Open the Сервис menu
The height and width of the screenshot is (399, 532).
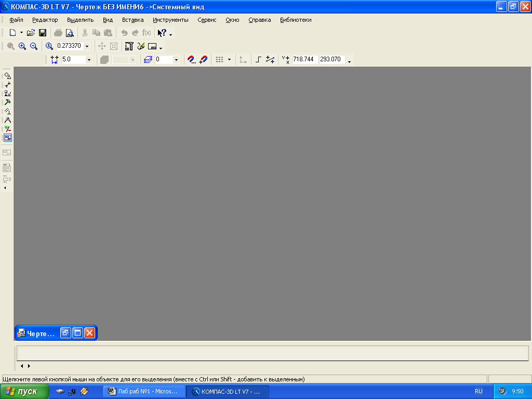pyautogui.click(x=207, y=20)
